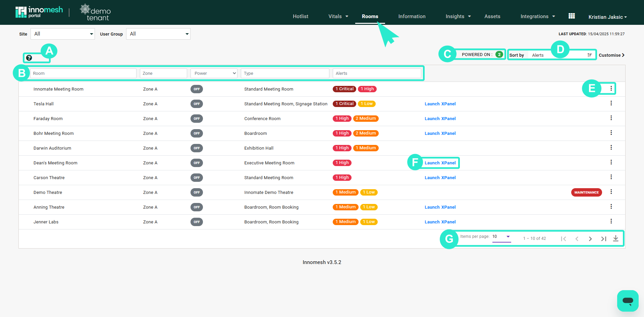Launch XPanel for Dean's Meeting Room
This screenshot has height=317, width=644.
tap(440, 163)
